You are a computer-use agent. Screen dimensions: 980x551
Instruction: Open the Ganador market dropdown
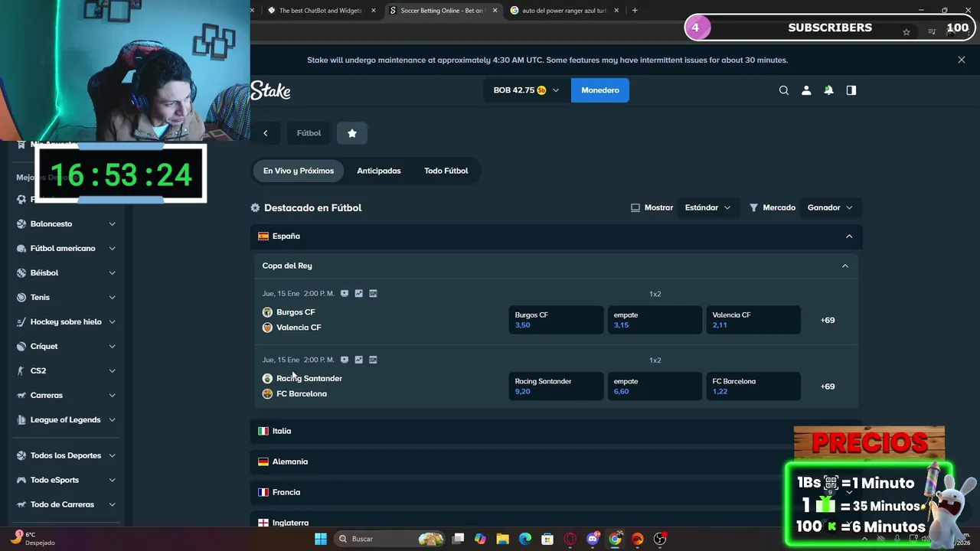[x=830, y=207]
